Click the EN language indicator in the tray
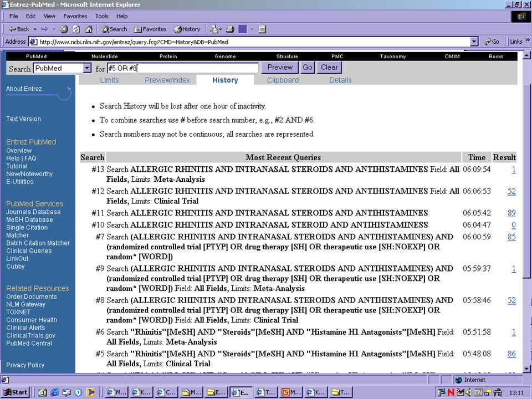The width and height of the screenshot is (532, 399). pyautogui.click(x=478, y=392)
